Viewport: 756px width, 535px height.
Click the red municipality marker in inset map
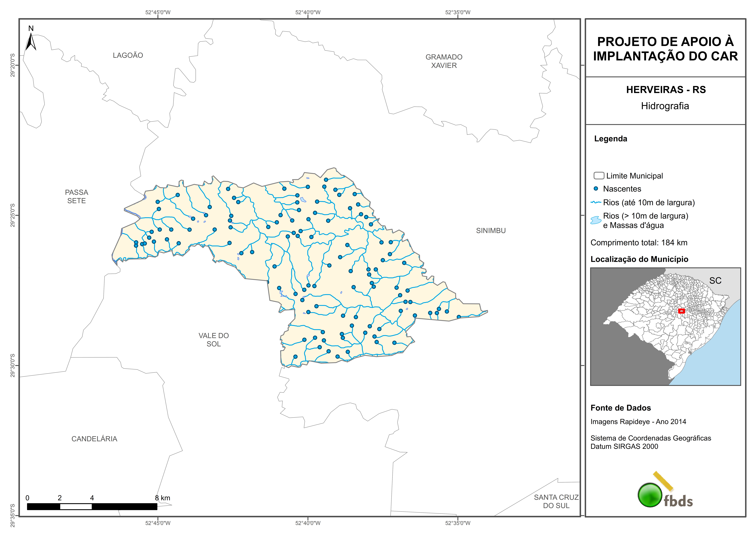682,311
